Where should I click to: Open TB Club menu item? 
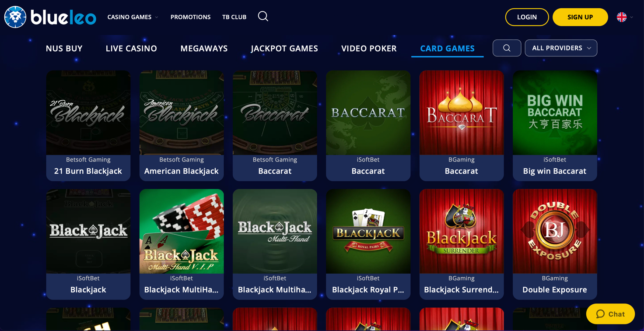point(234,17)
